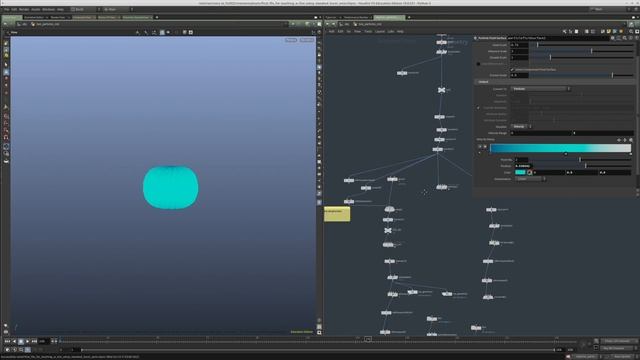Open the Convert To dropdown
This screenshot has height=360, width=640.
pyautogui.click(x=540, y=89)
